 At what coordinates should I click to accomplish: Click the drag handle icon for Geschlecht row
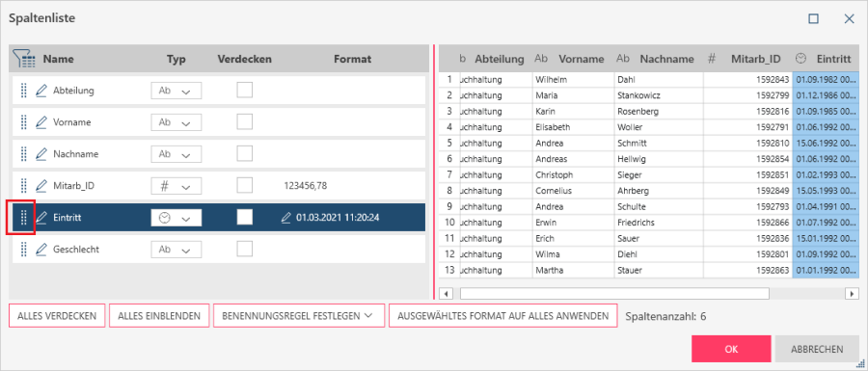[x=23, y=250]
